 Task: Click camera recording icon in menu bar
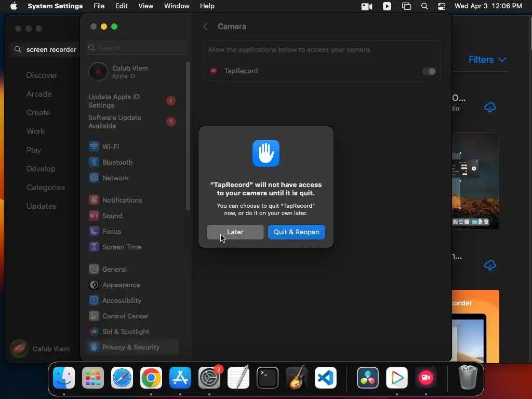pos(367,6)
